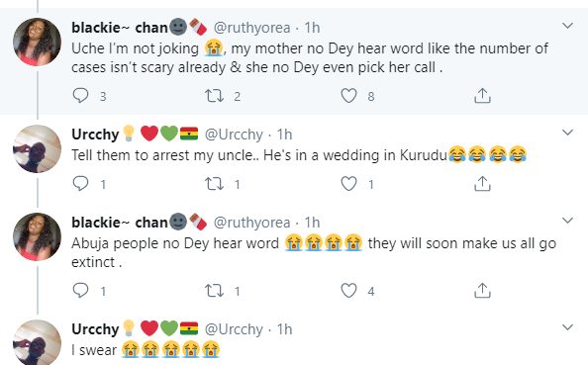Viewport: 588px width, 365px height.
Task: Share the wedding in Kurudu tweet
Action: [x=482, y=184]
